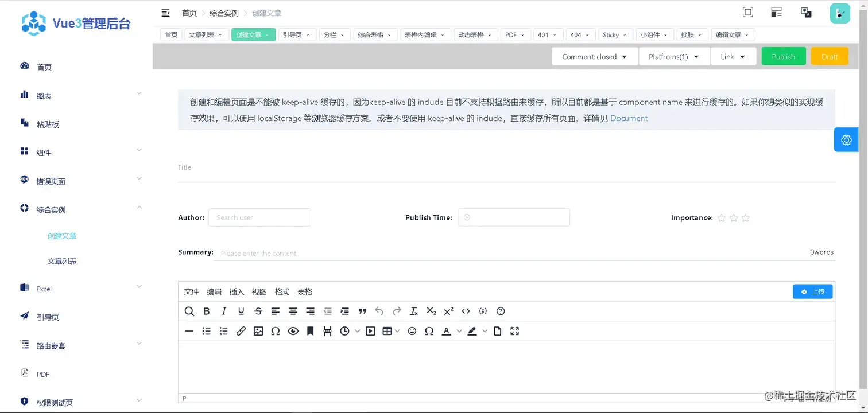Decrease indent in the editor toolbar
The image size is (868, 413).
click(327, 311)
